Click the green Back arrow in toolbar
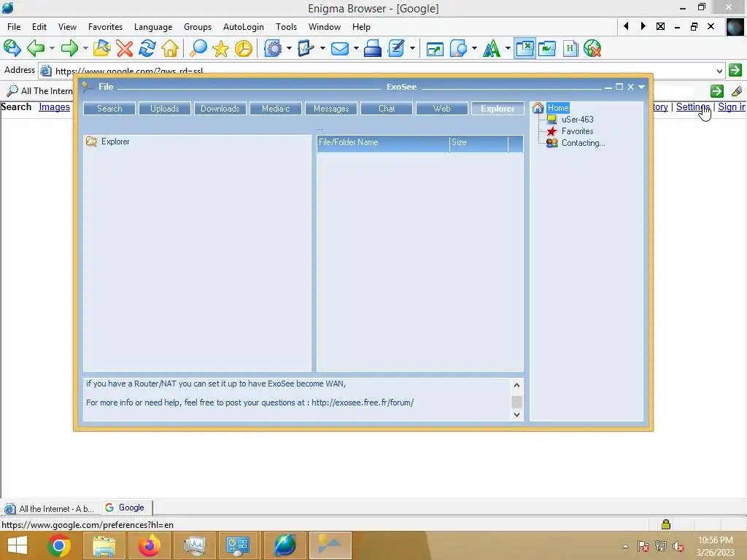This screenshot has height=560, width=747. pyautogui.click(x=36, y=48)
